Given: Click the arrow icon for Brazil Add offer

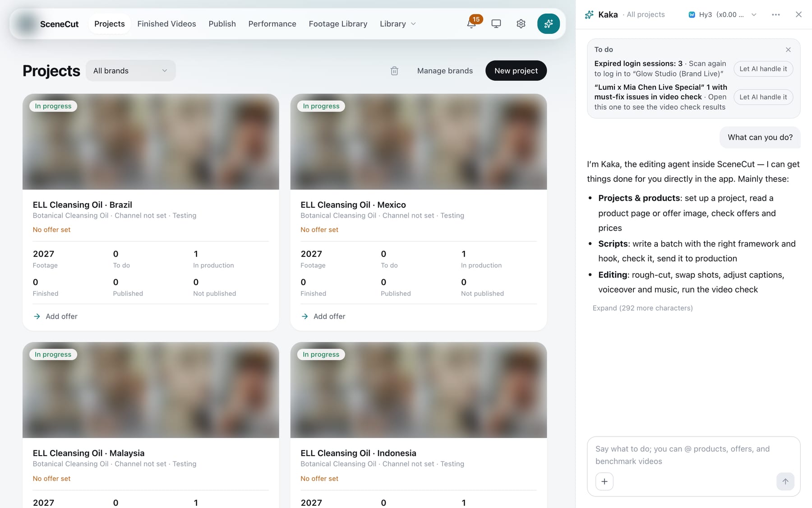Looking at the screenshot, I should (37, 317).
